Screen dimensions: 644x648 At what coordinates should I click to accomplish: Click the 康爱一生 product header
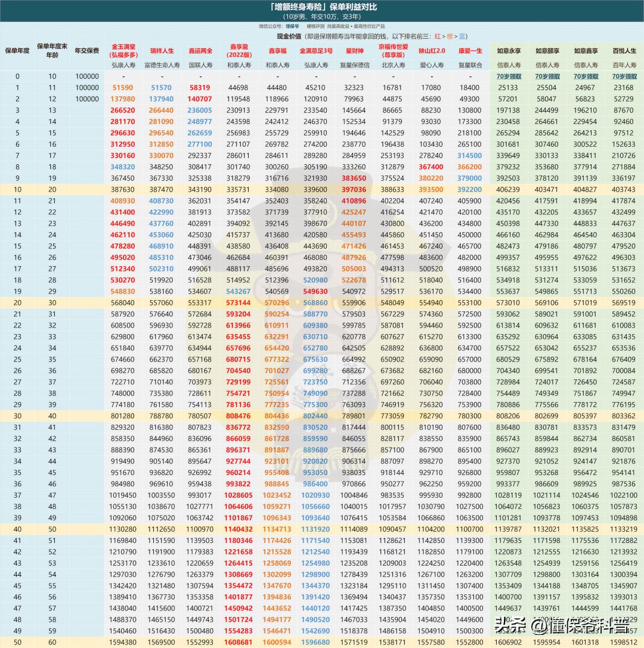470,51
